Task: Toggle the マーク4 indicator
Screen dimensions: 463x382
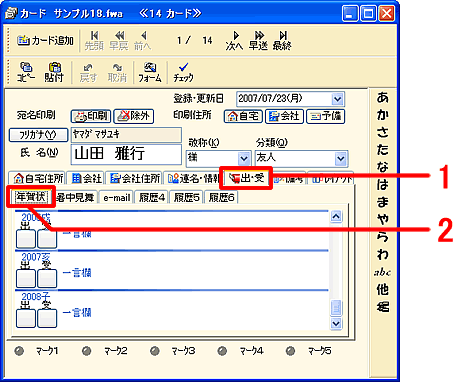Action: click(222, 351)
